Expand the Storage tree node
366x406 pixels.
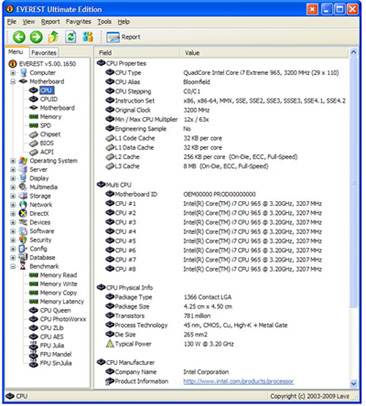coord(13,196)
